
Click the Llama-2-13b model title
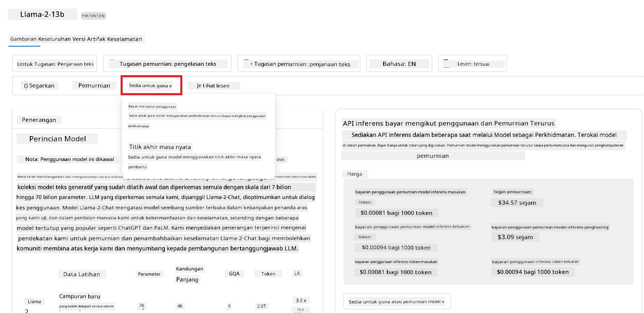tap(42, 14)
